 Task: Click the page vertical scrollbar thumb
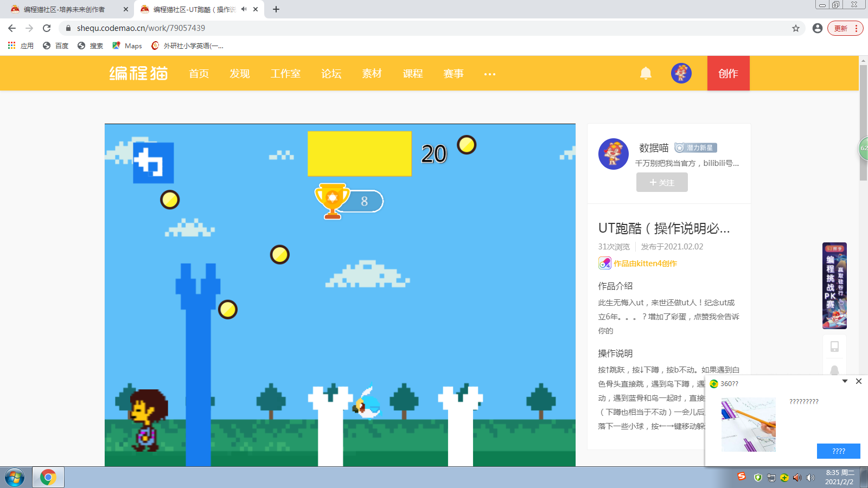click(x=863, y=123)
